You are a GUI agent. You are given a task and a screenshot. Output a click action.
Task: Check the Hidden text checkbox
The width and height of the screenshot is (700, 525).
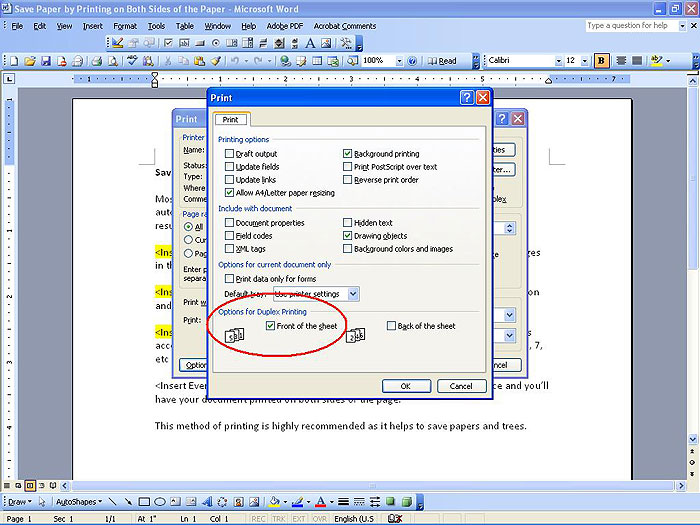[347, 222]
